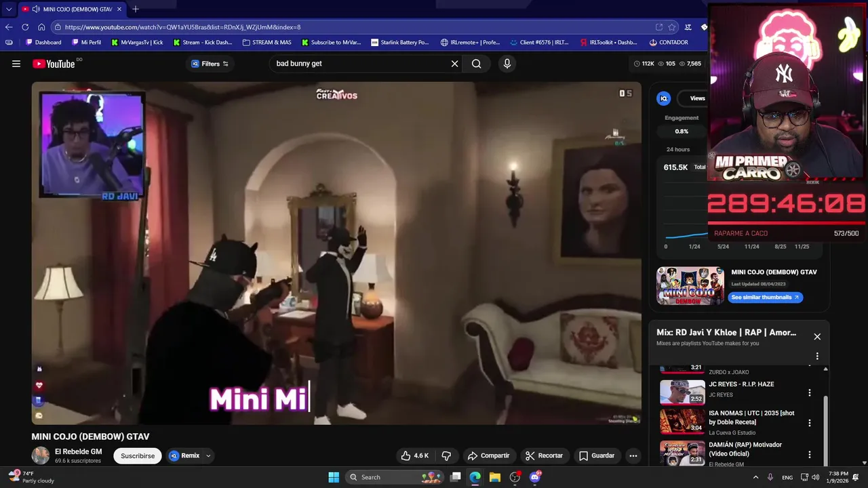Image resolution: width=868 pixels, height=488 pixels.
Task: Open the El Rebelde GM channel name
Action: [x=79, y=451]
